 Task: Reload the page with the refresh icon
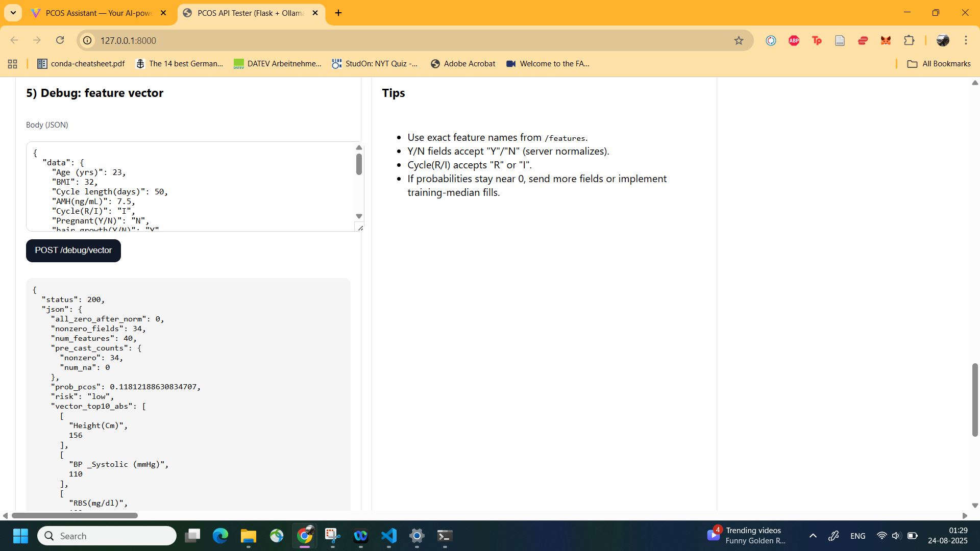point(60,40)
